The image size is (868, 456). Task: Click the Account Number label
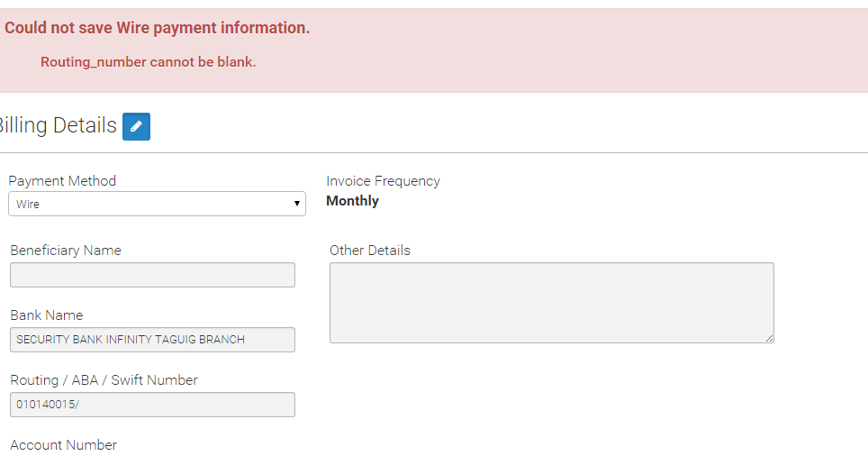tap(64, 445)
